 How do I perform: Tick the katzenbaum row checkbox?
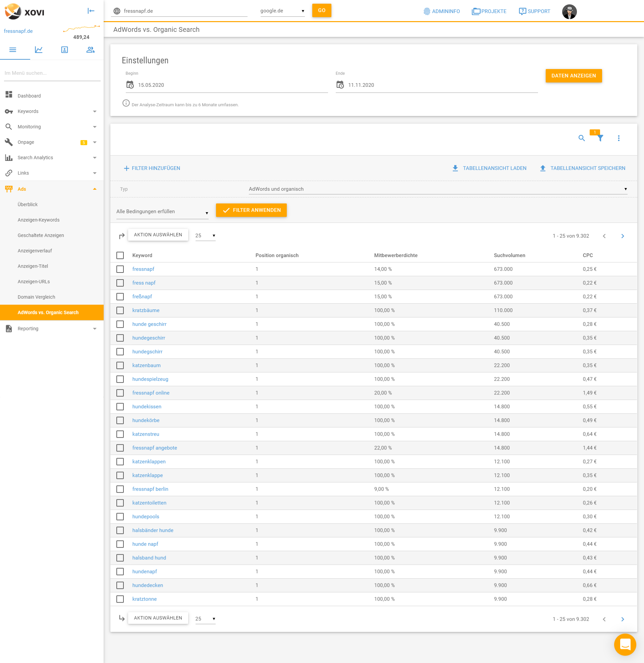point(120,365)
